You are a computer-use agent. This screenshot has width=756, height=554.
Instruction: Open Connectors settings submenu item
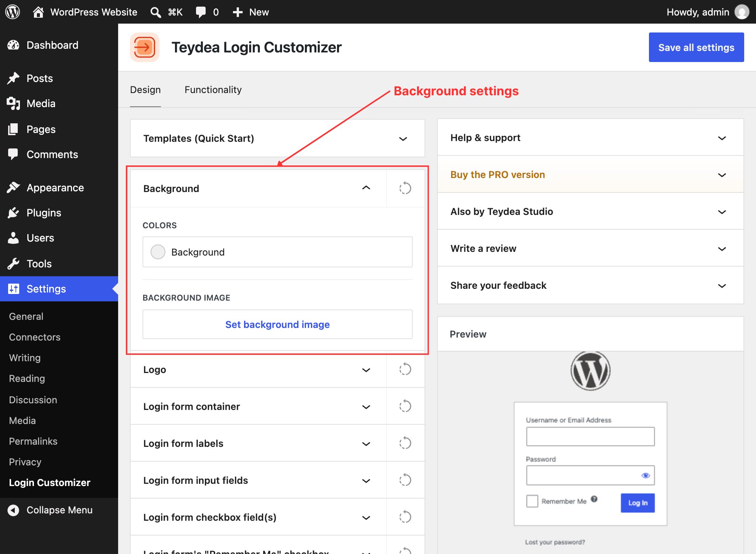pyautogui.click(x=35, y=337)
